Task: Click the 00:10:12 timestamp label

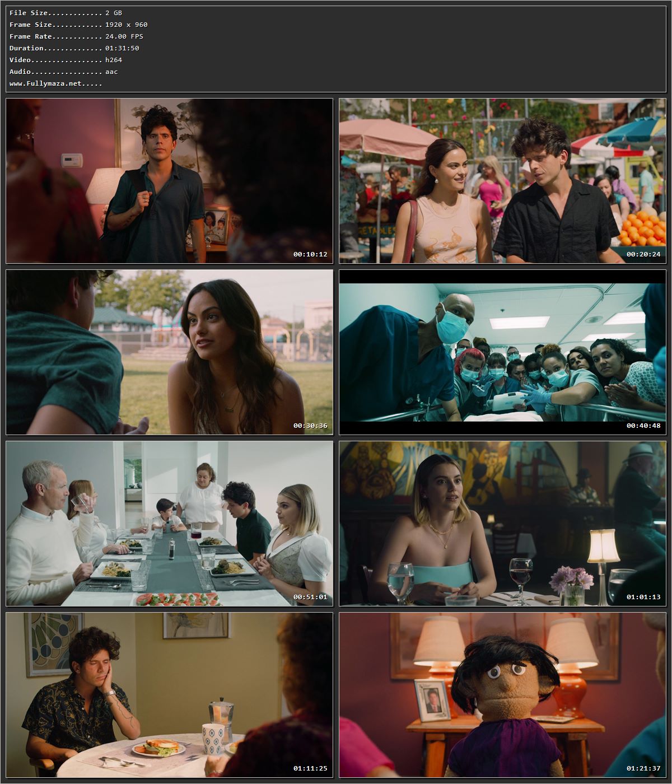Action: (310, 254)
